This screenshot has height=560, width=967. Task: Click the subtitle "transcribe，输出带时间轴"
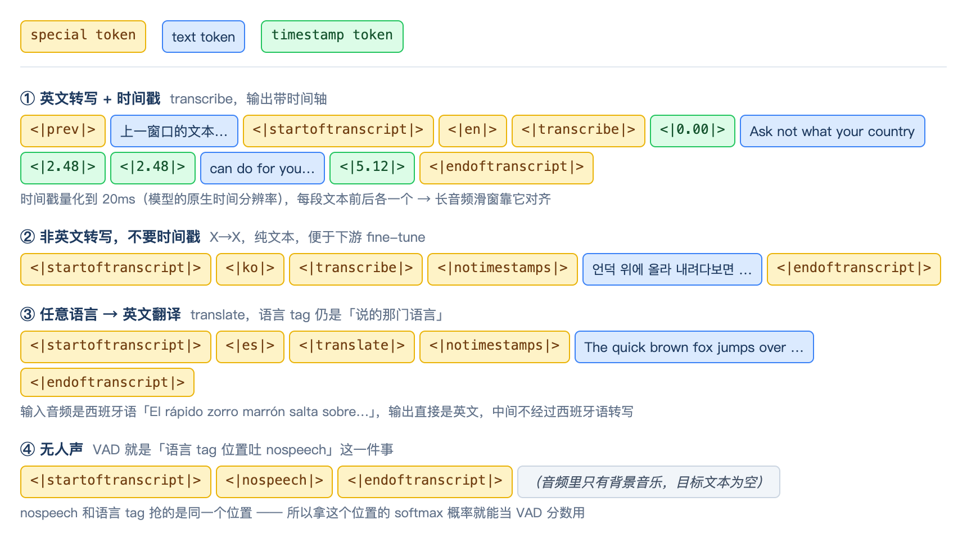click(248, 99)
